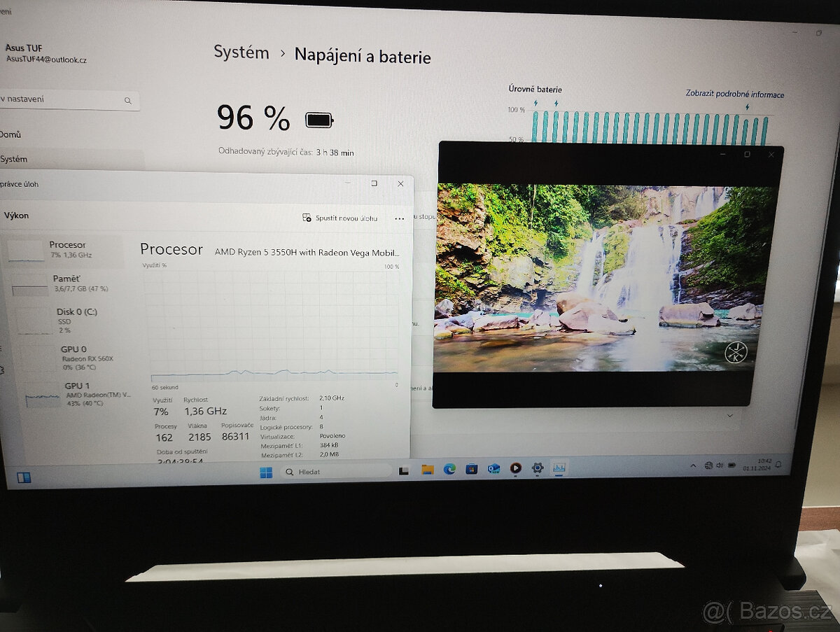Open Microsoft Store from the taskbar
The width and height of the screenshot is (840, 632).
tap(471, 469)
